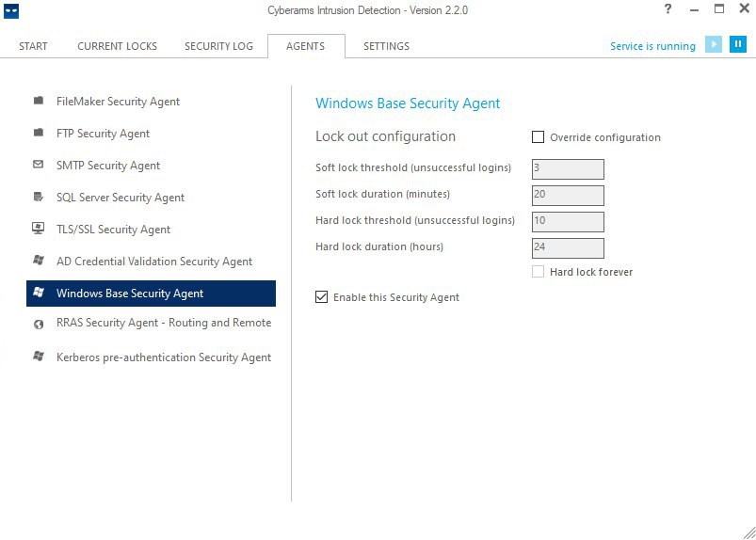Screen dimensions: 756x540
Task: Click the Hard lock duration hours field
Action: [568, 248]
